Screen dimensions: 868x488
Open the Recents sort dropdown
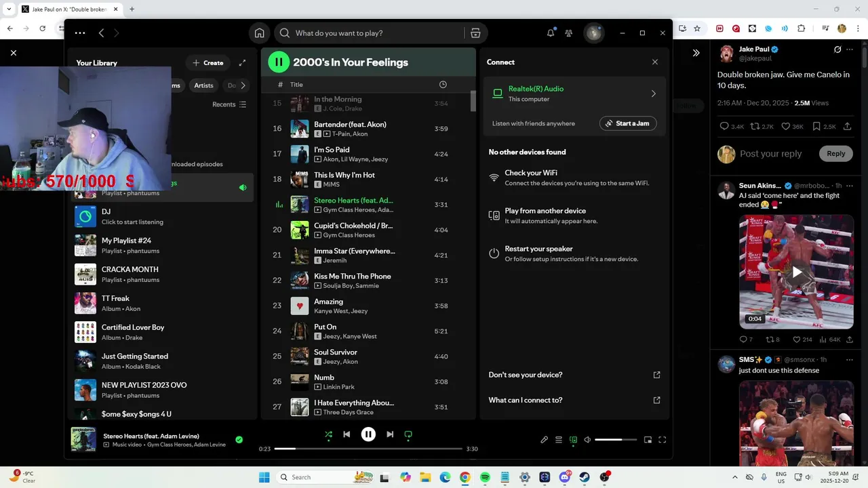(x=229, y=104)
